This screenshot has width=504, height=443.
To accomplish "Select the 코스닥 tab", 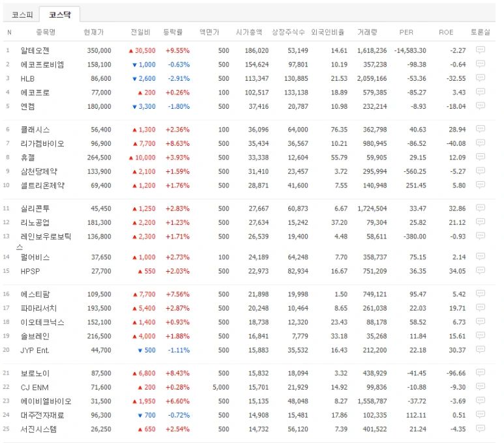I will tap(60, 14).
